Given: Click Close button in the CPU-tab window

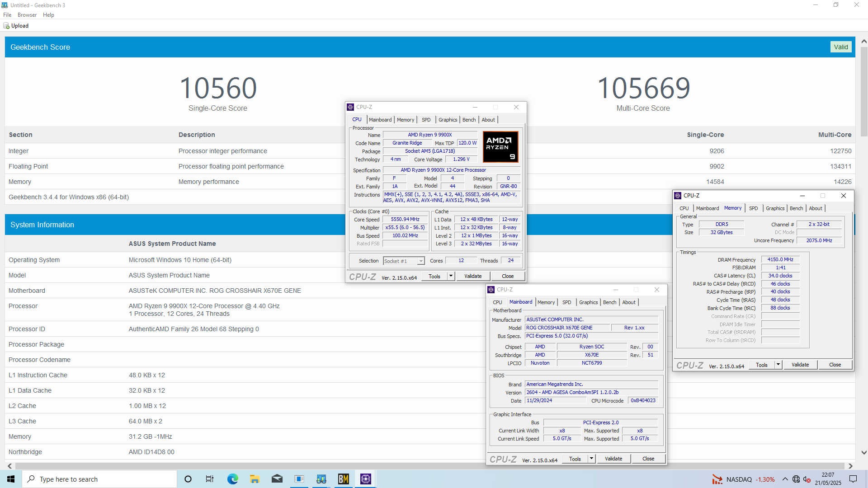Looking at the screenshot, I should click(508, 277).
